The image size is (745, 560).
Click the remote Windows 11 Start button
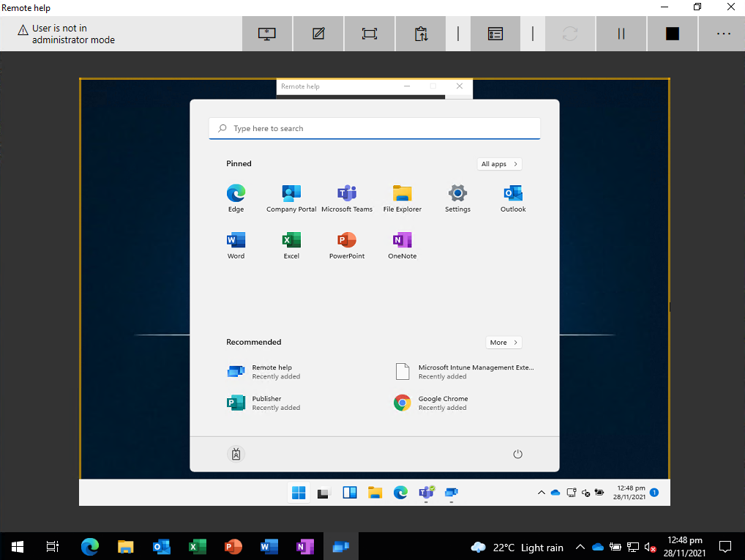coord(299,493)
